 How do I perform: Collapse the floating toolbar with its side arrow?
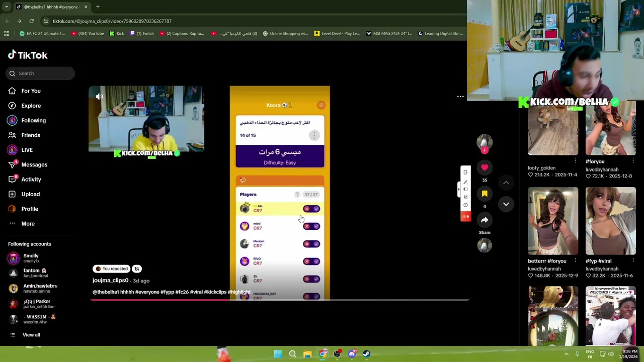tap(458, 189)
